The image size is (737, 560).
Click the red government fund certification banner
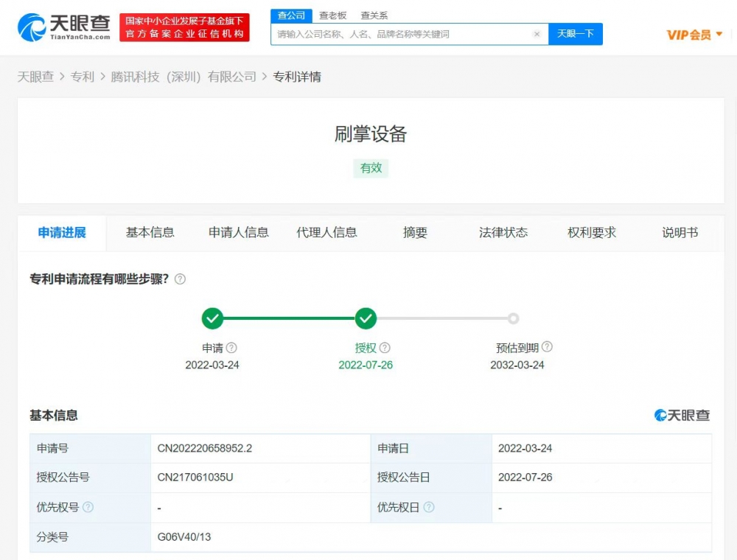click(184, 27)
